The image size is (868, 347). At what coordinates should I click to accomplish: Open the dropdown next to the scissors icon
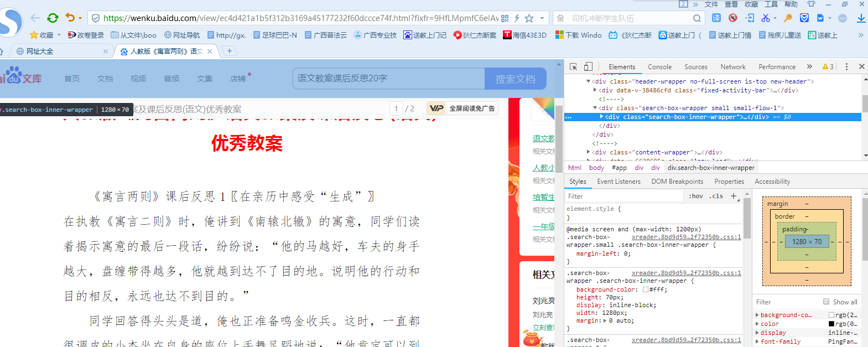click(x=775, y=18)
